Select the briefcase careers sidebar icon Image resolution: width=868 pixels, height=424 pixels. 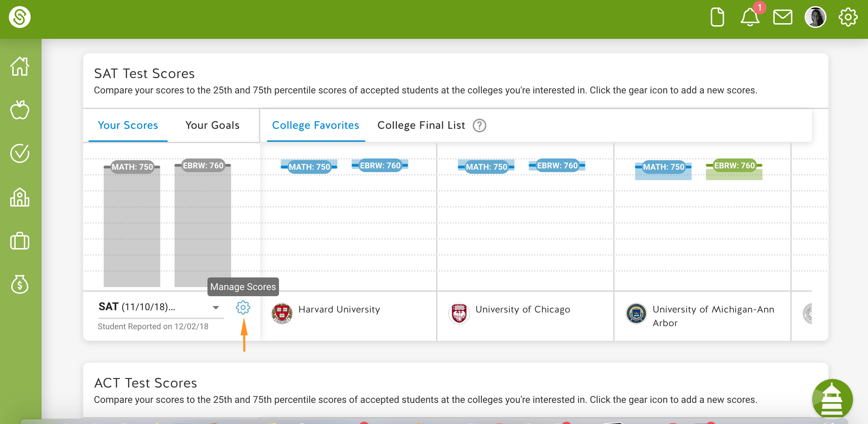tap(20, 241)
